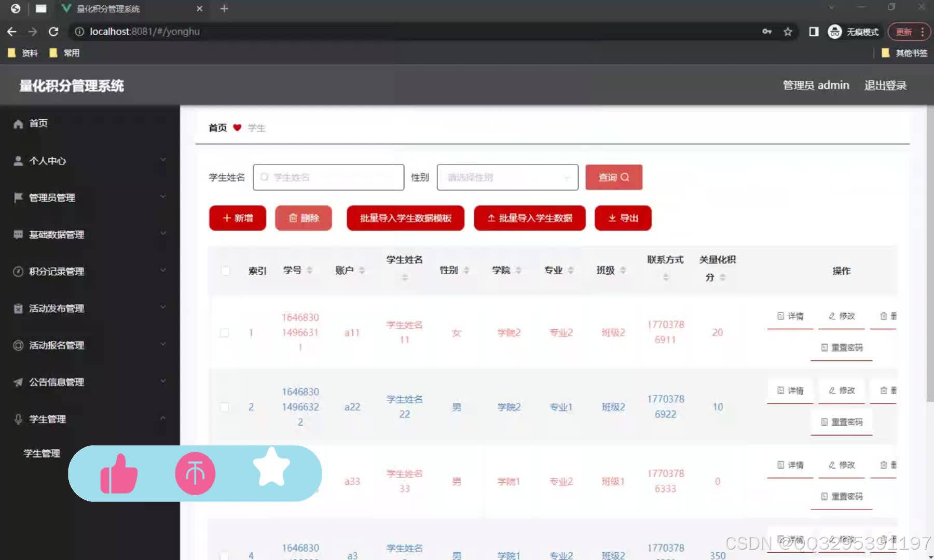Sort the table by 学号 column arrows
The image size is (934, 560).
pyautogui.click(x=310, y=270)
